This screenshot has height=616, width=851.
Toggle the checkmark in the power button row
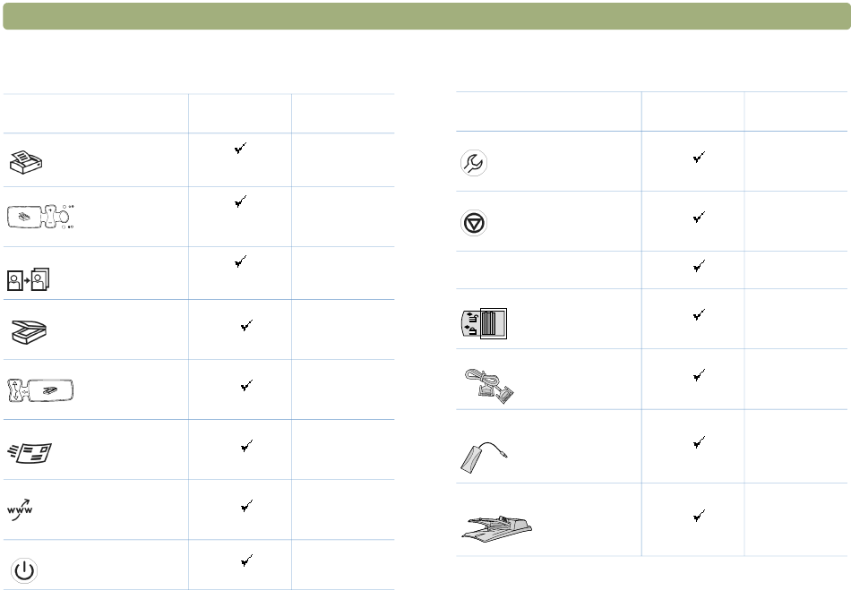click(246, 560)
